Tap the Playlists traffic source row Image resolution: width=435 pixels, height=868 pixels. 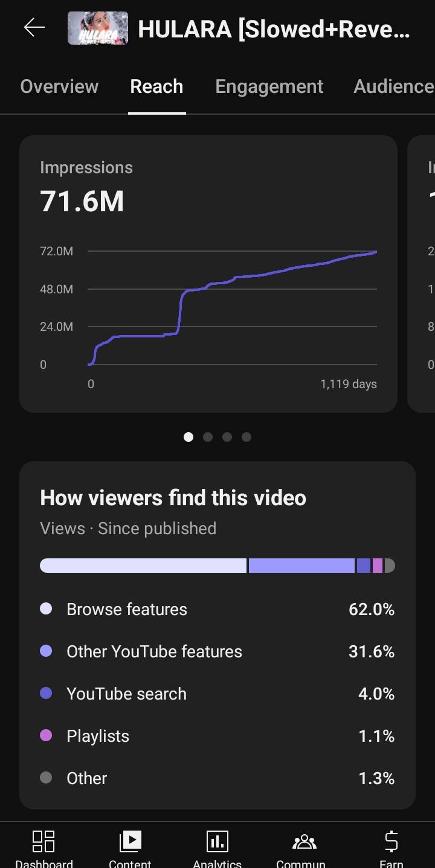[x=217, y=736]
